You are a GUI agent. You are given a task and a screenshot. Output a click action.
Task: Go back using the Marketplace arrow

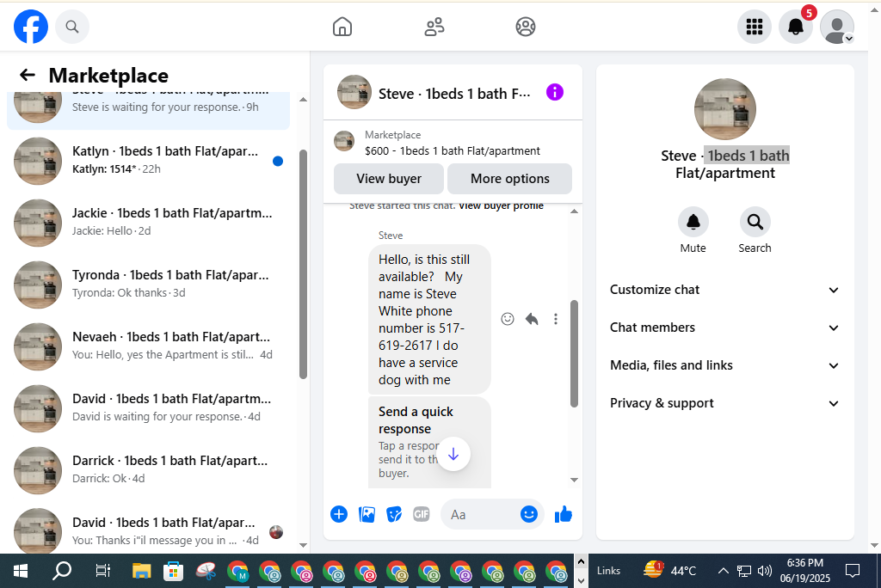(x=27, y=75)
